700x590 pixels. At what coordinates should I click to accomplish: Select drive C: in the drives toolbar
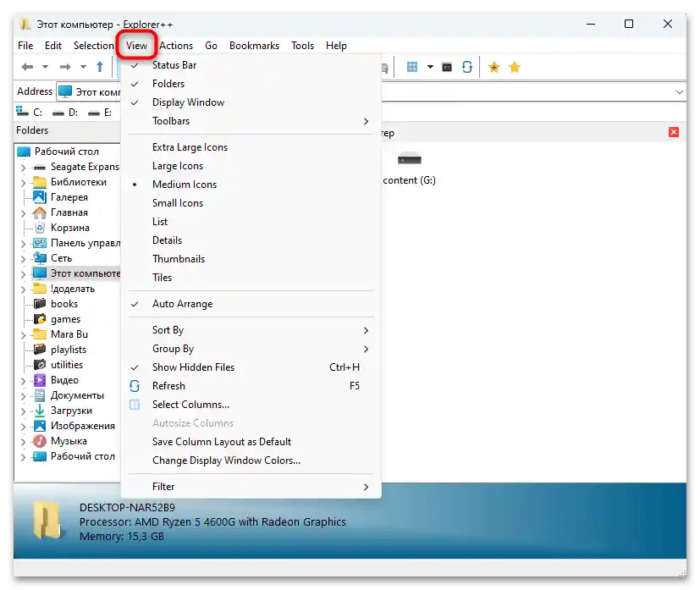pyautogui.click(x=35, y=111)
